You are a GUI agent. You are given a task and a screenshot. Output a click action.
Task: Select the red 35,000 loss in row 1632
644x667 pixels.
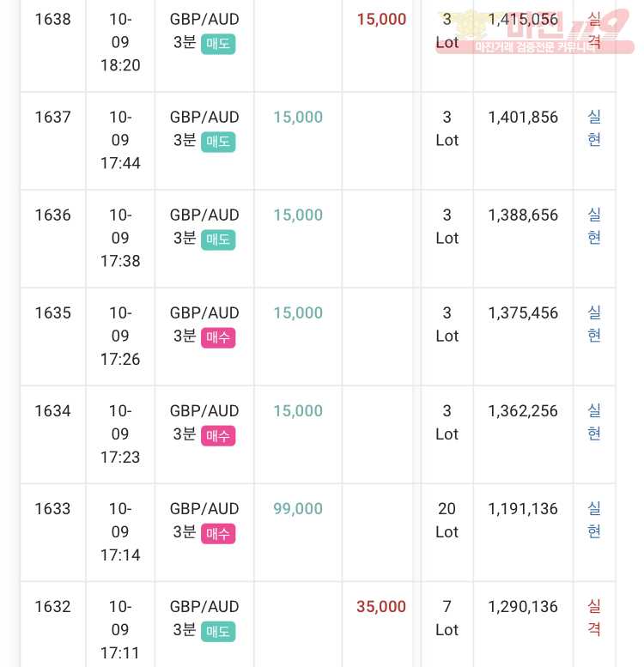point(381,607)
